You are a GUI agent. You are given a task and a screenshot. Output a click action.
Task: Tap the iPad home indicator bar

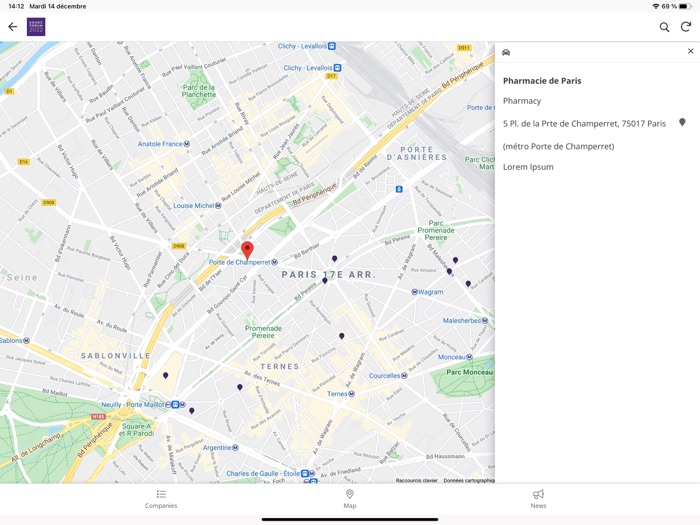pyautogui.click(x=350, y=519)
